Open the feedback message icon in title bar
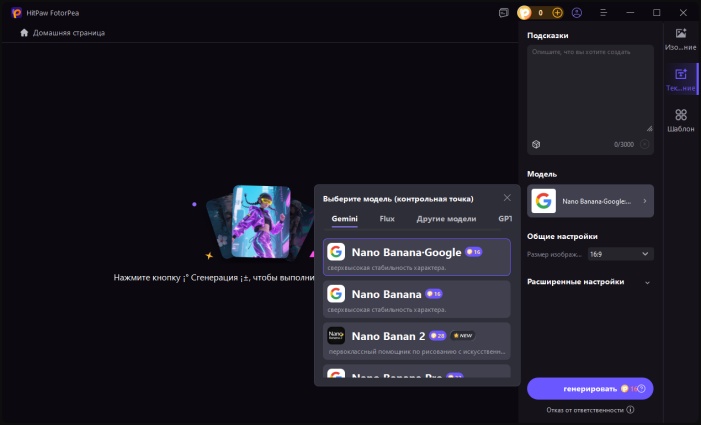The height and width of the screenshot is (425, 701). (503, 13)
